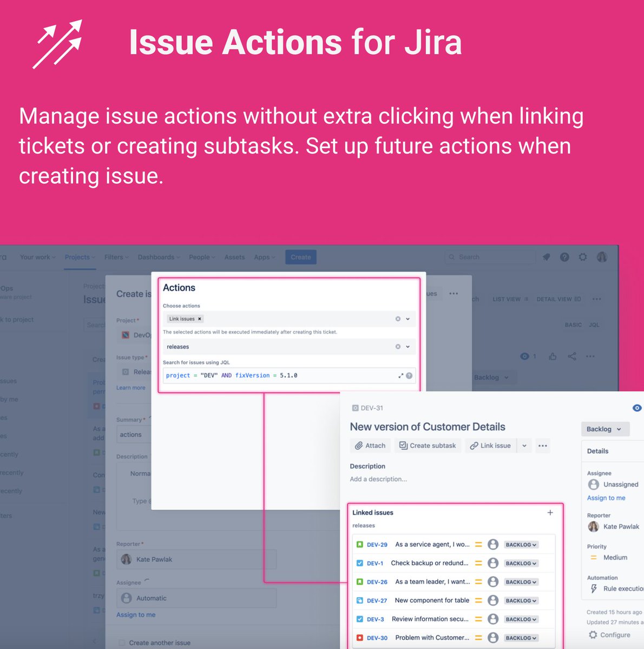Open linked issue DEV-26
Viewport: 644px width, 649px height.
[377, 582]
